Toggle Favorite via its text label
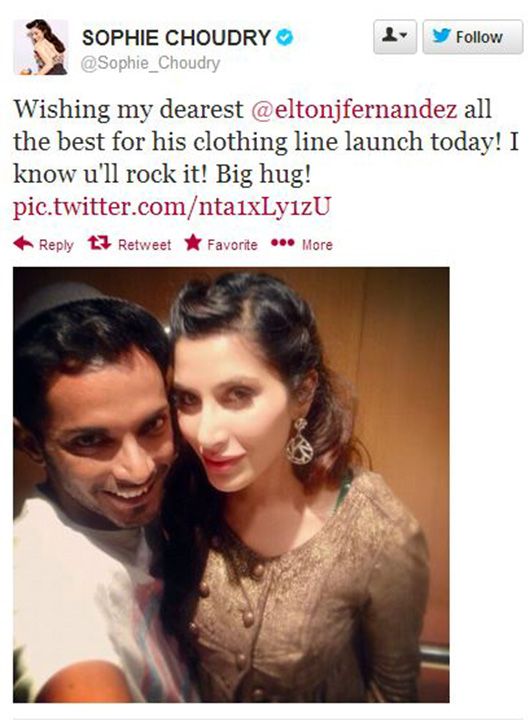Viewport: 530px width, 720px height. 232,245
